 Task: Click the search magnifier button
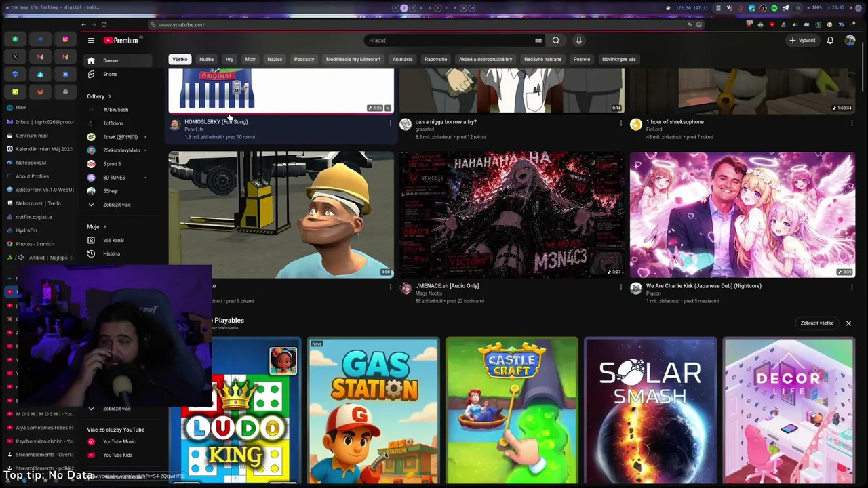click(x=556, y=41)
